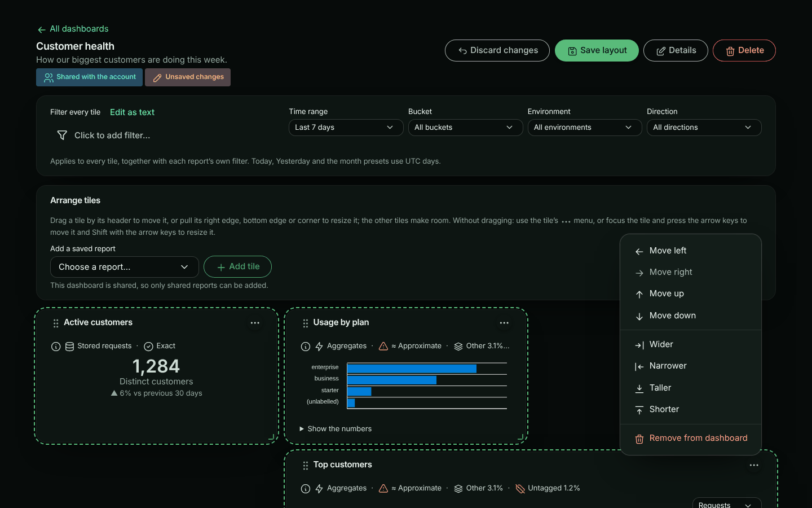Choose Move up from the tile menu
Image resolution: width=812 pixels, height=508 pixels.
(691, 294)
